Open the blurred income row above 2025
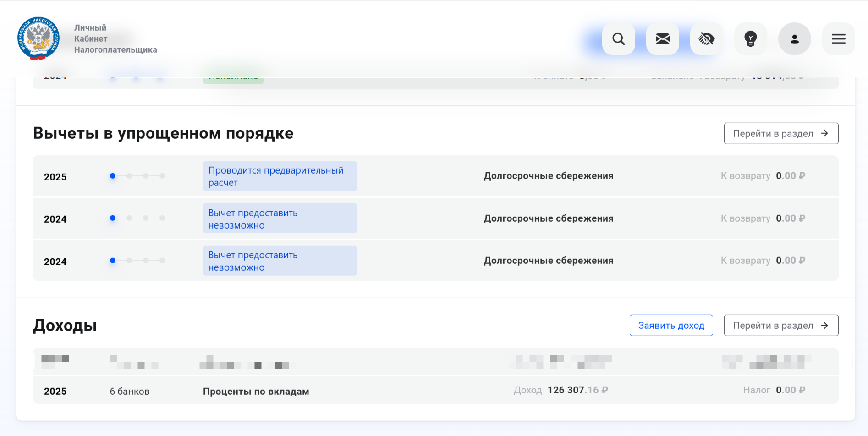The width and height of the screenshot is (868, 436). [x=435, y=362]
